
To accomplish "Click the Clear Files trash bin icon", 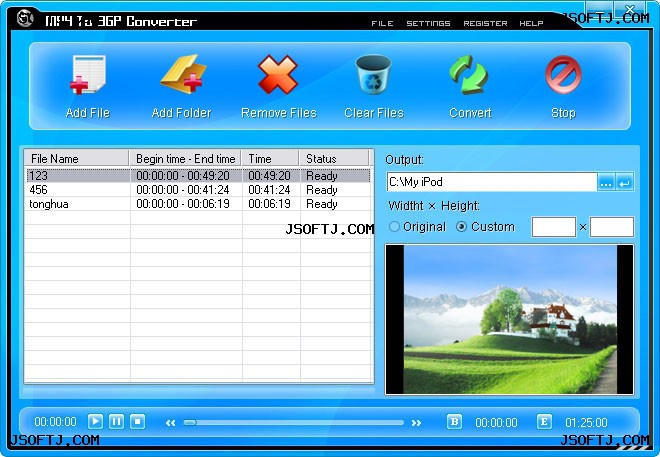I will pyautogui.click(x=373, y=74).
